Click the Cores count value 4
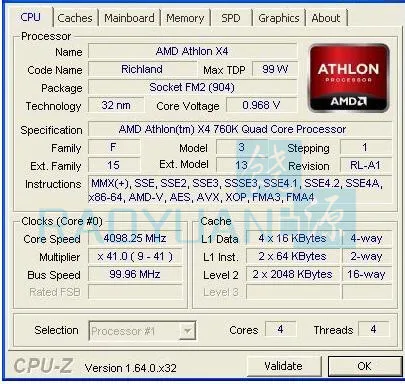The image size is (405, 384). tap(280, 329)
